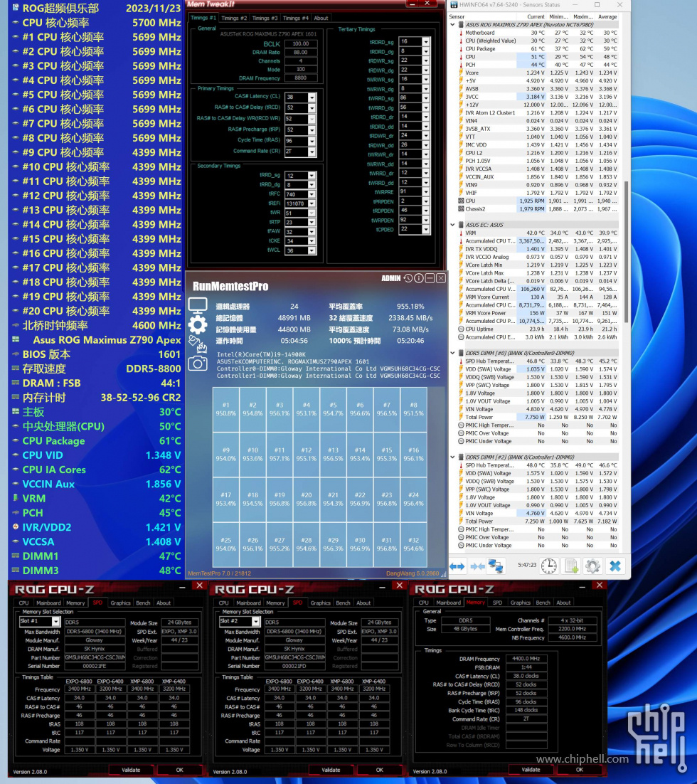The width and height of the screenshot is (697, 784).
Task: Click HWiNFO collapse-columns inward arrows icon
Action: tap(477, 566)
